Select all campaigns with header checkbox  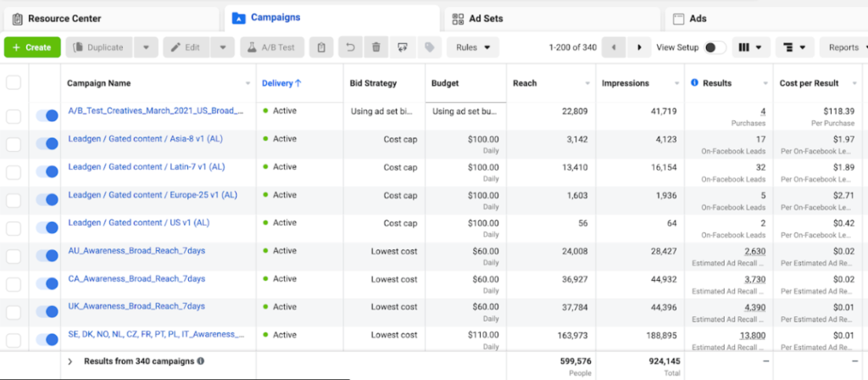pyautogui.click(x=14, y=83)
